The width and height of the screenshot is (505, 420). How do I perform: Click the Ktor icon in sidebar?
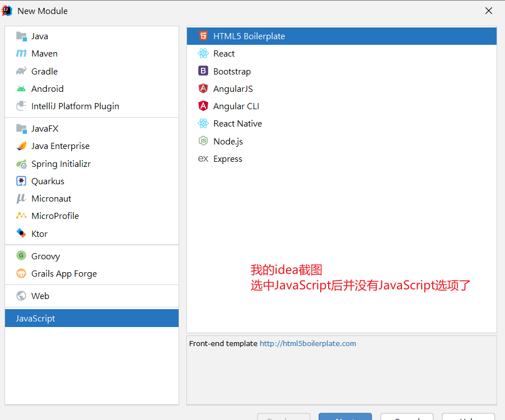pyautogui.click(x=21, y=234)
